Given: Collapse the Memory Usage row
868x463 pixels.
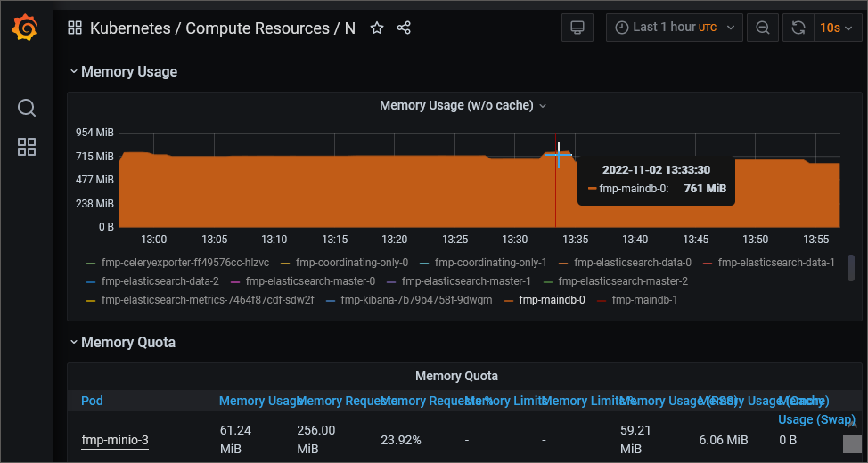Looking at the screenshot, I should pyautogui.click(x=123, y=72).
